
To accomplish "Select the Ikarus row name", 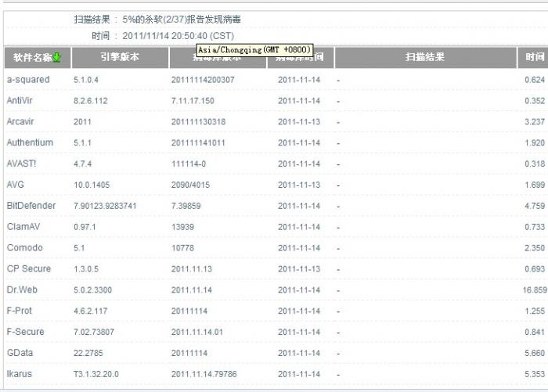I will pyautogui.click(x=20, y=374).
